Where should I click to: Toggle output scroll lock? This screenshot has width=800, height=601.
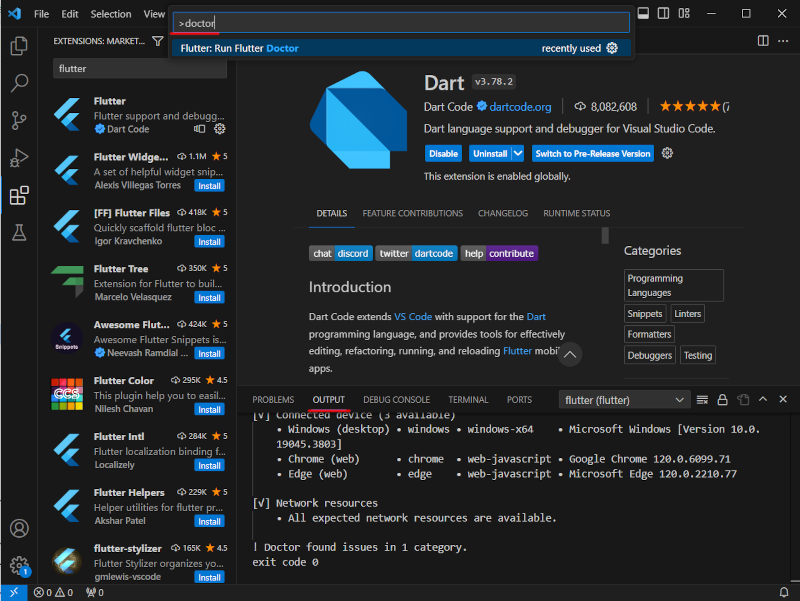click(x=722, y=400)
